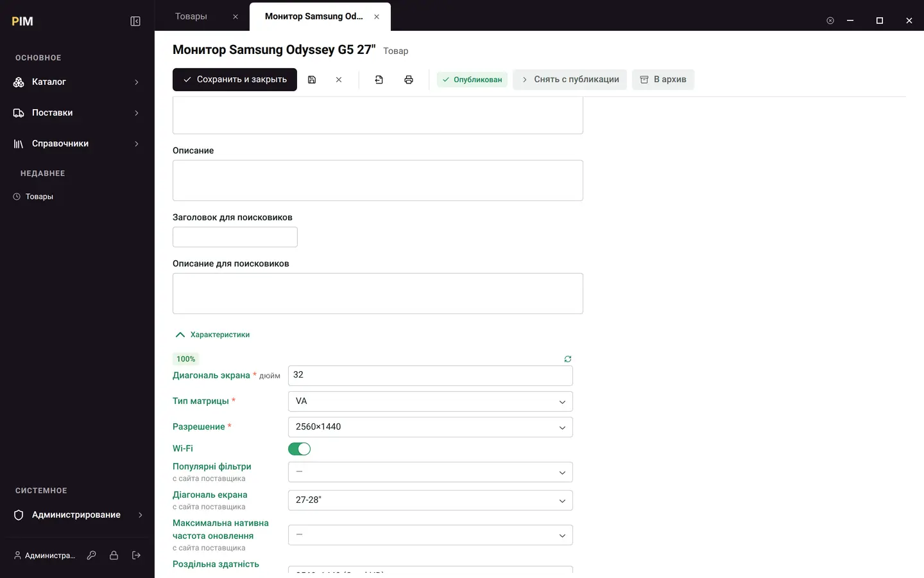
Task: Click Сохранить и закрыть button
Action: [x=235, y=80]
